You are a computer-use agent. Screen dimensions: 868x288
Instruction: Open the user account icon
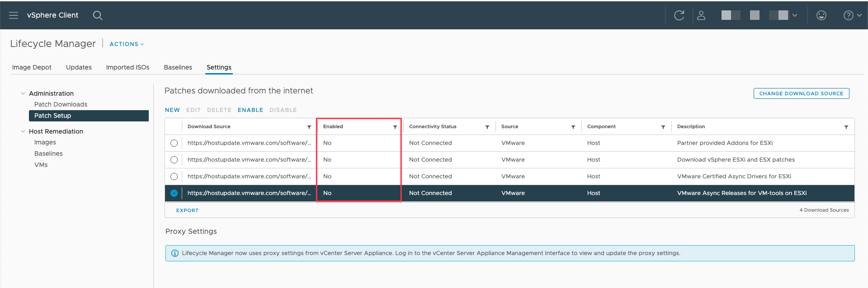tap(701, 15)
